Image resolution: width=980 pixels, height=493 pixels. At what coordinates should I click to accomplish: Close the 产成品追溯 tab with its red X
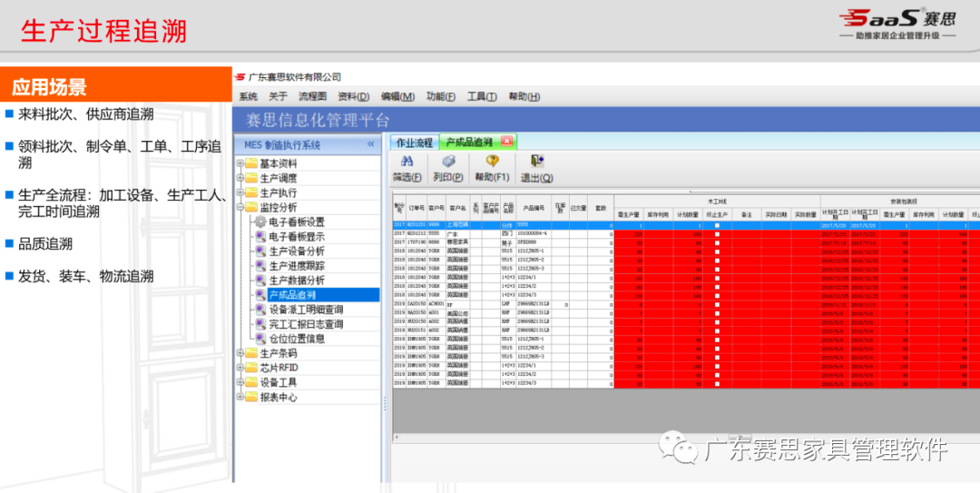coord(507,142)
